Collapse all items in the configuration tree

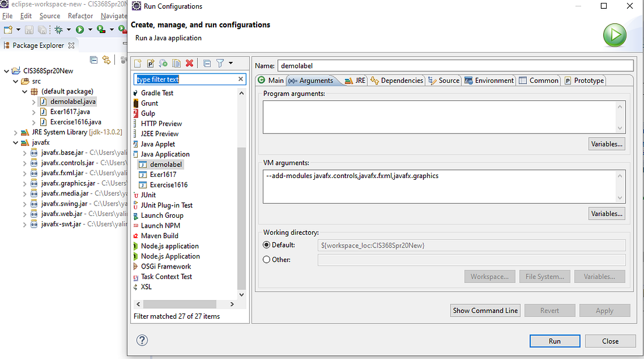click(x=207, y=62)
